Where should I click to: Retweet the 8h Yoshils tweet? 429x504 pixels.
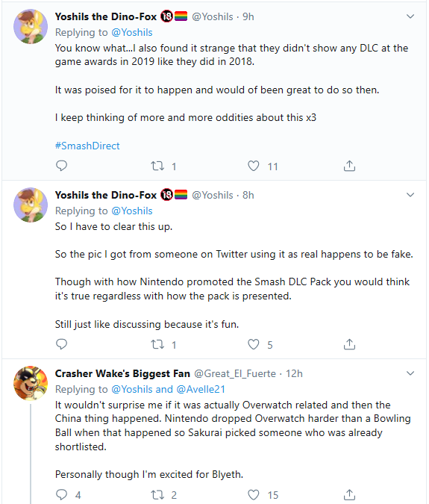pyautogui.click(x=157, y=344)
